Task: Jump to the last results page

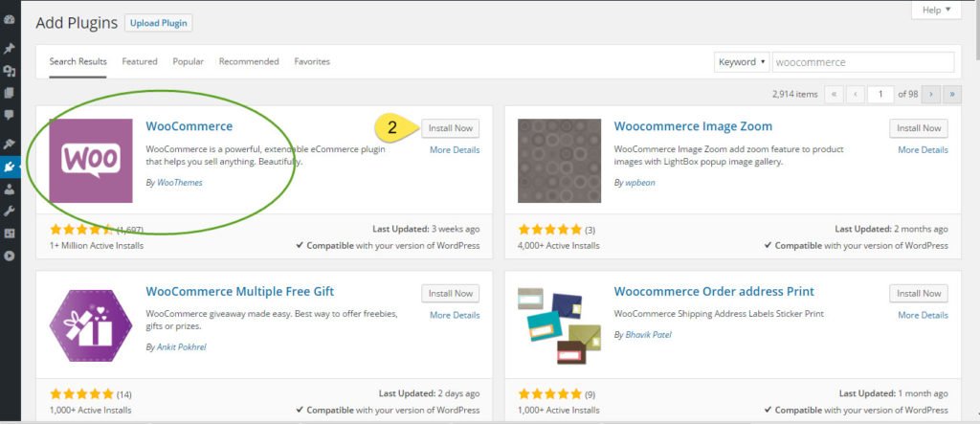Action: [x=952, y=95]
